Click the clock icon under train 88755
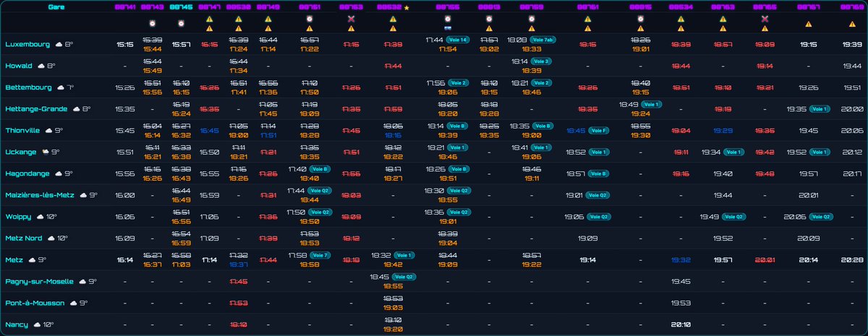Image resolution: width=868 pixels, height=336 pixels. pyautogui.click(x=448, y=19)
